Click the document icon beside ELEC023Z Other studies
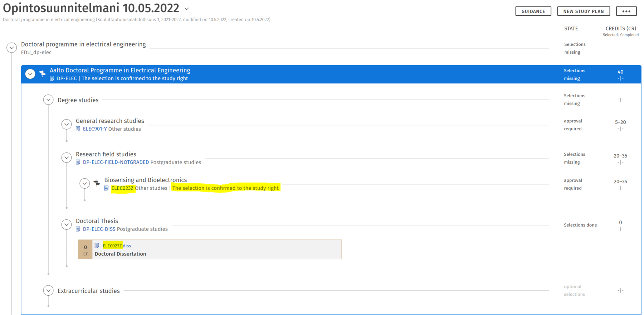Screen dimensions: 644x315 click(106, 188)
